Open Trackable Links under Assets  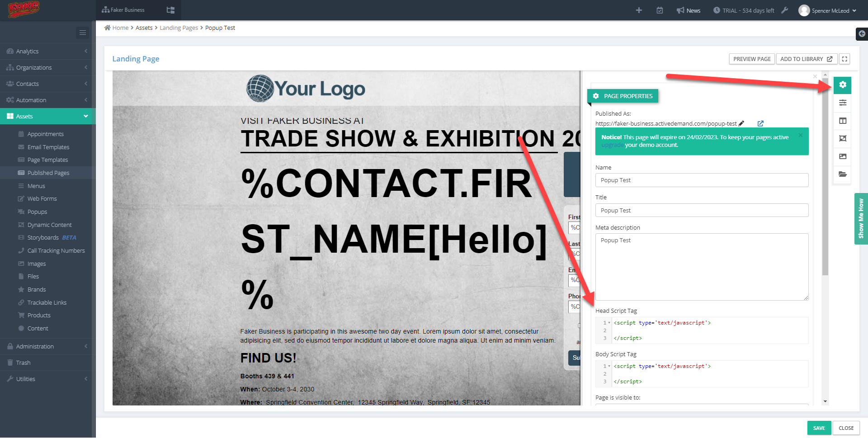point(47,303)
